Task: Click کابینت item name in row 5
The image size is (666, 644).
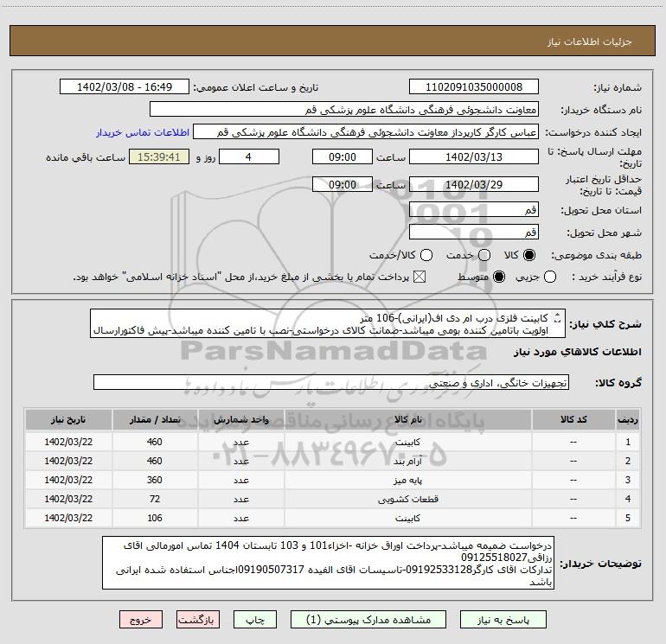Action: click(x=407, y=518)
